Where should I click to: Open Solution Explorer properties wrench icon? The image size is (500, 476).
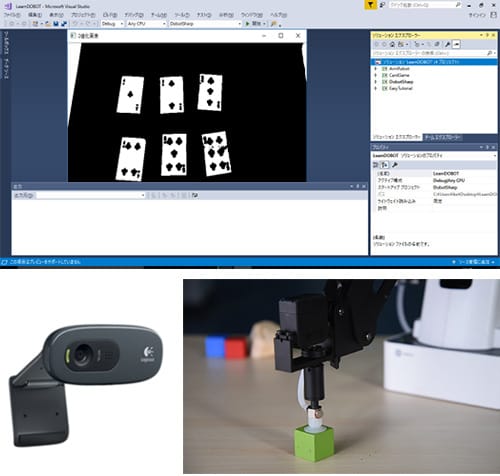click(448, 44)
